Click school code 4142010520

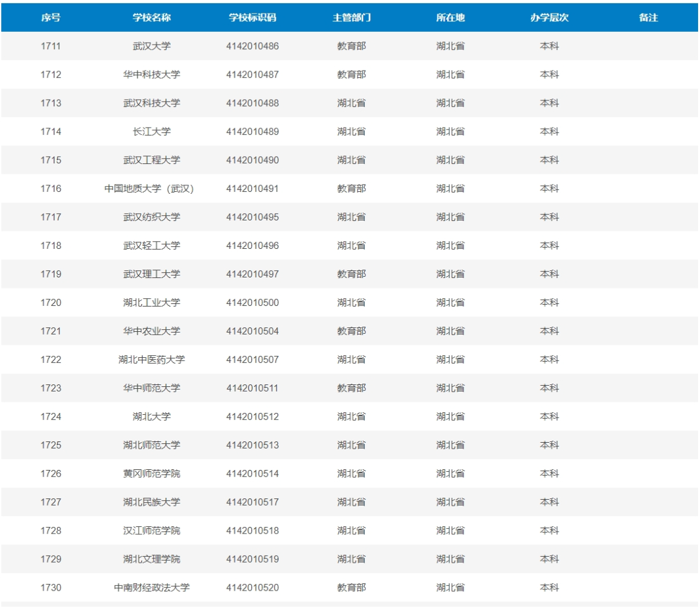[x=252, y=588]
